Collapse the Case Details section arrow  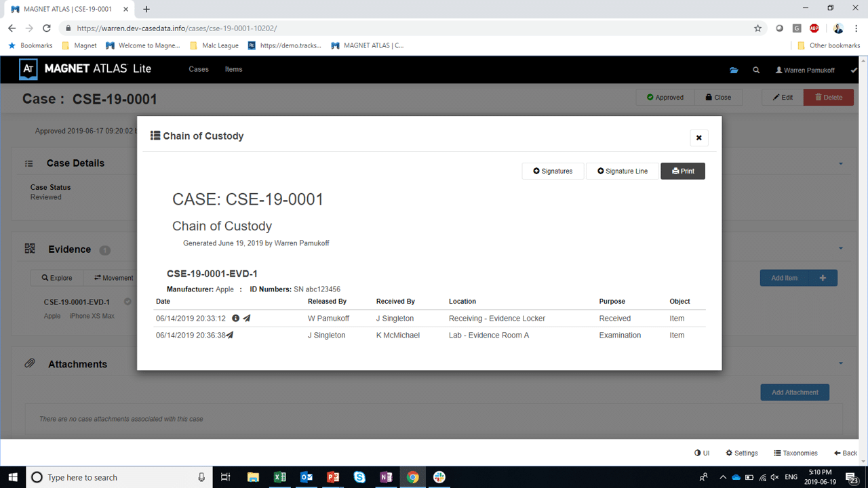tap(841, 163)
